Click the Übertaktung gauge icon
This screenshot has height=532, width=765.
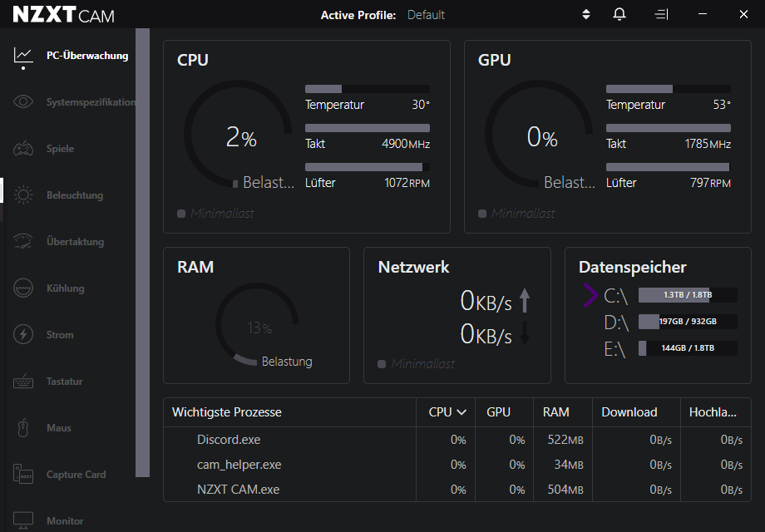pyautogui.click(x=23, y=241)
